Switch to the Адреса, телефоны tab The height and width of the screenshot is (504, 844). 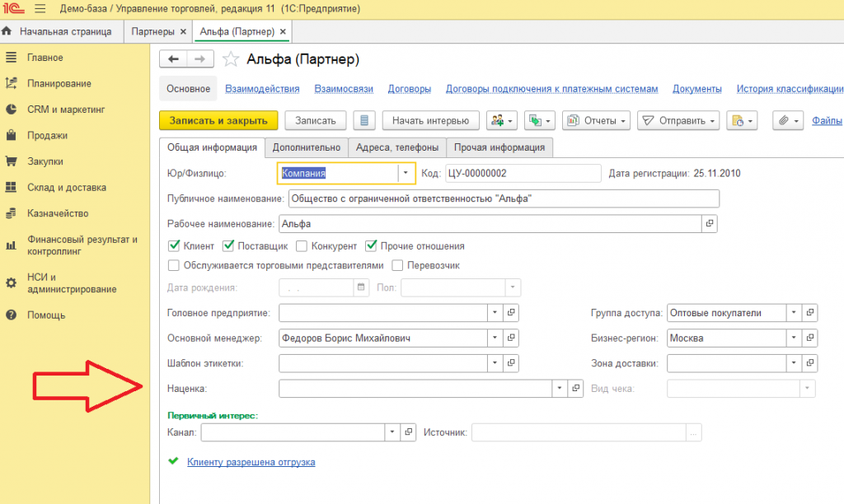pos(397,147)
